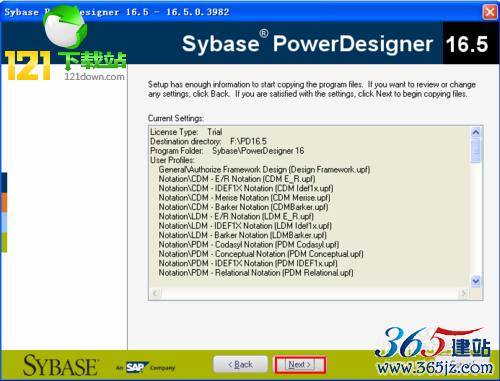Click 'General\Authorize Framework Design' profile line
Screen dimensions: 500x381
(x=264, y=169)
